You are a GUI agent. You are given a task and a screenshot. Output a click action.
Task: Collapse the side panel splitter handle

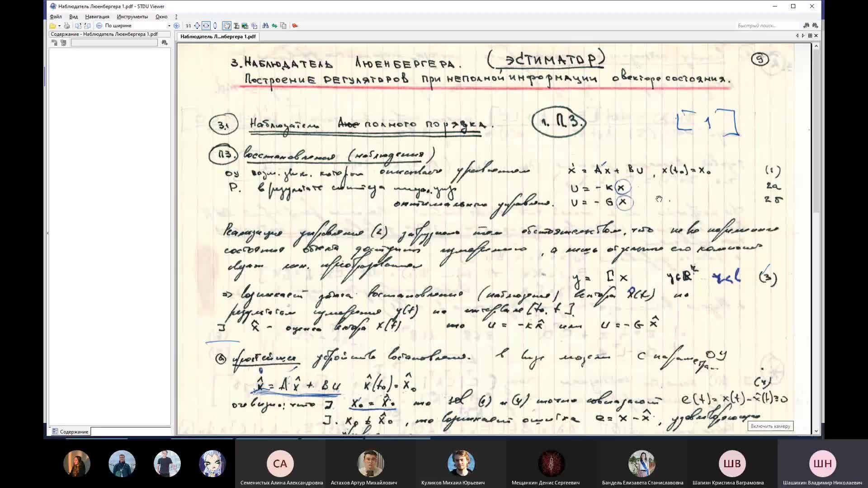(x=47, y=233)
